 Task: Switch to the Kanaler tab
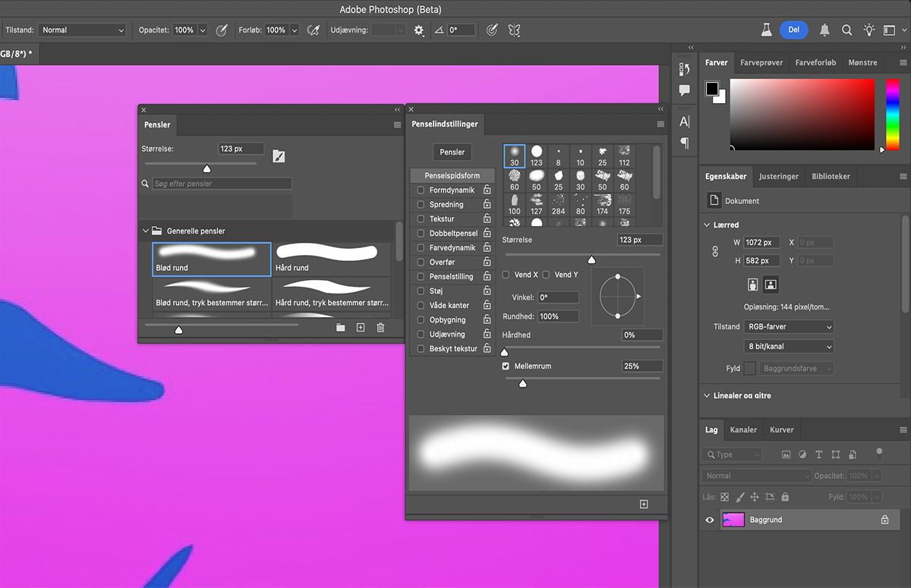point(743,429)
